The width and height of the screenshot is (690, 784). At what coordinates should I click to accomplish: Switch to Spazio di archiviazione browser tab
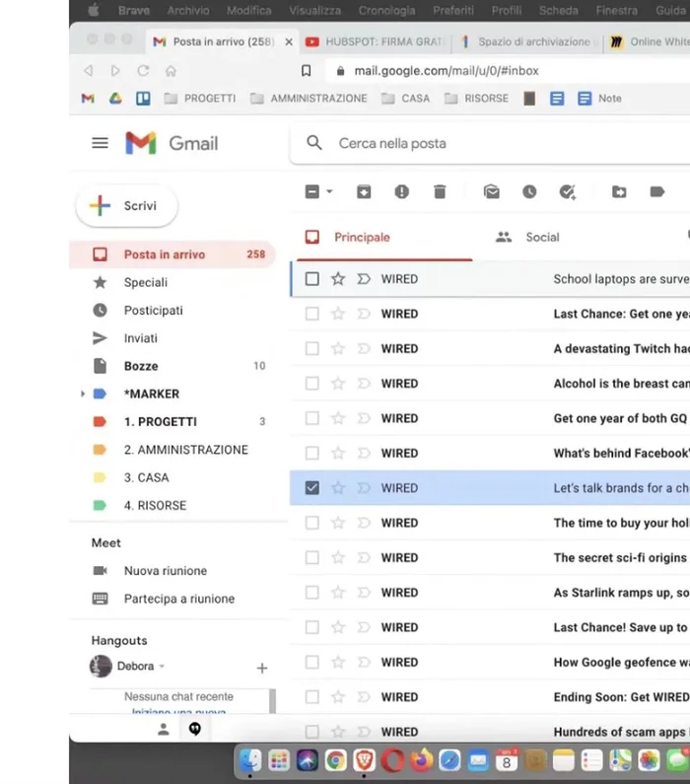[527, 42]
